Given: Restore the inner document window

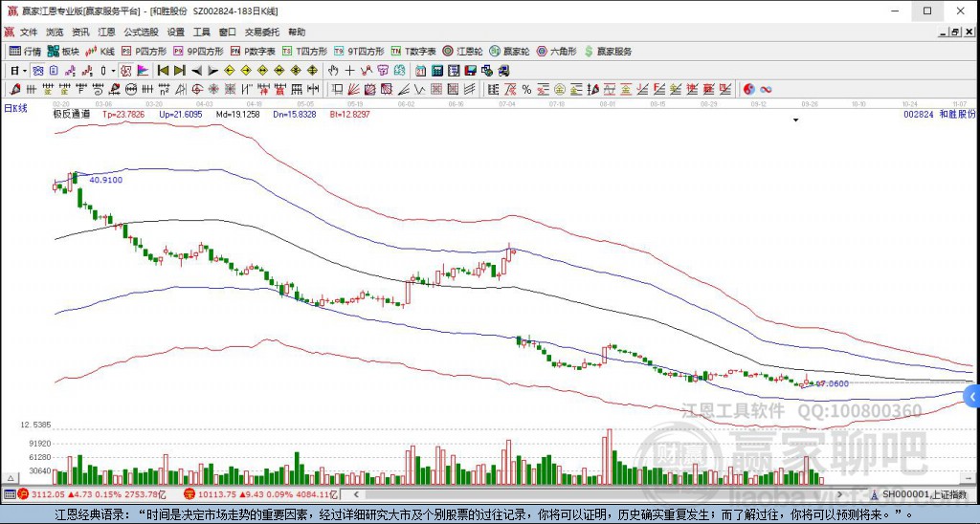Looking at the screenshot, I should [955, 32].
